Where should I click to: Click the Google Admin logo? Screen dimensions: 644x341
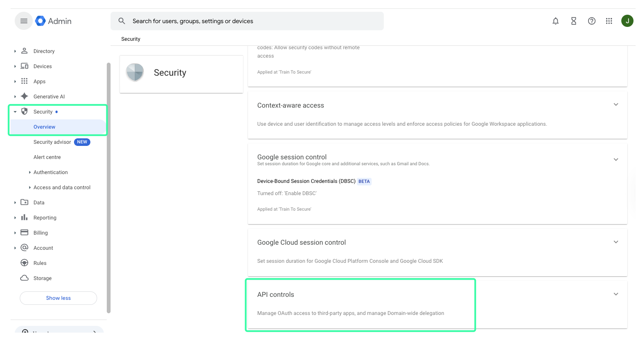53,21
